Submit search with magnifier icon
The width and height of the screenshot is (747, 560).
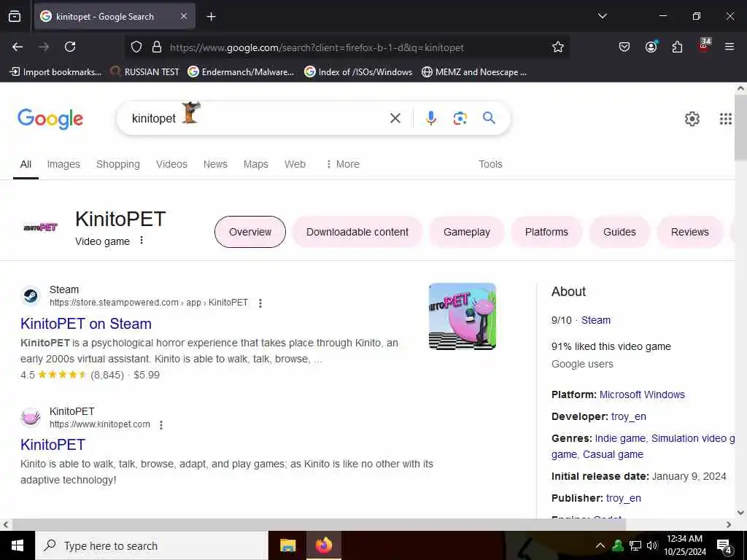(489, 117)
